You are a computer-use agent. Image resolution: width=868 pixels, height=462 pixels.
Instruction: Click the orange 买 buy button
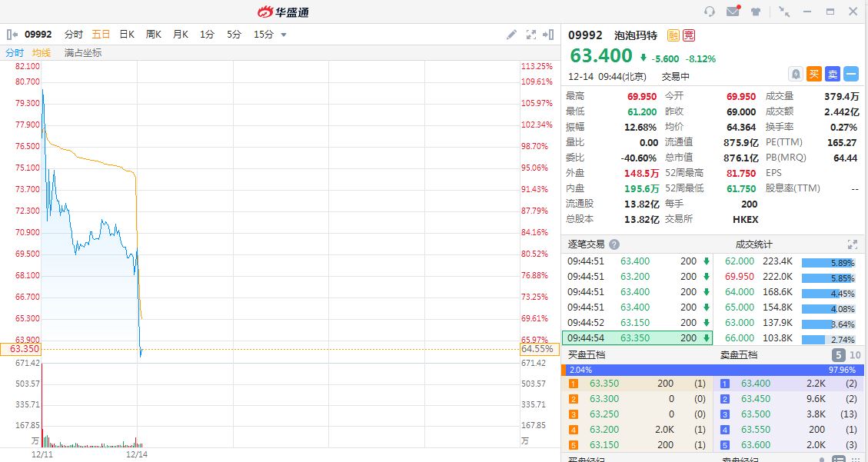[x=814, y=74]
